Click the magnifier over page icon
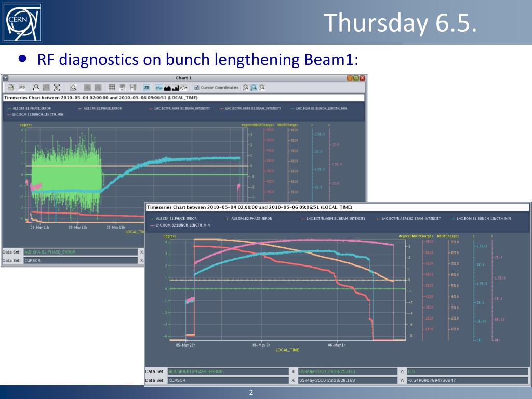 point(73,87)
